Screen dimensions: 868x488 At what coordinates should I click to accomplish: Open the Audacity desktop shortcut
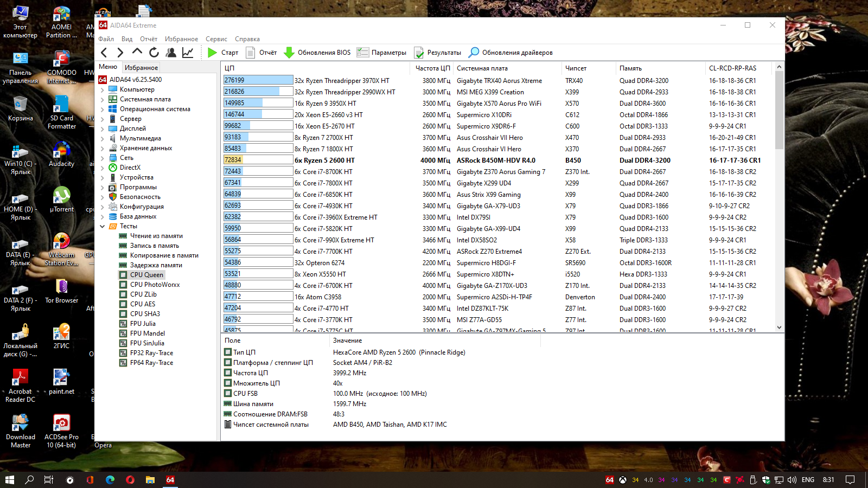coord(62,154)
